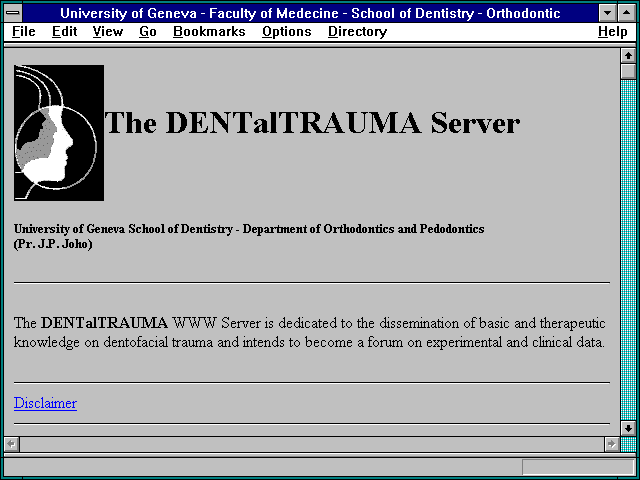The height and width of the screenshot is (480, 640).
Task: Open the Bookmarks menu
Action: pyautogui.click(x=209, y=31)
